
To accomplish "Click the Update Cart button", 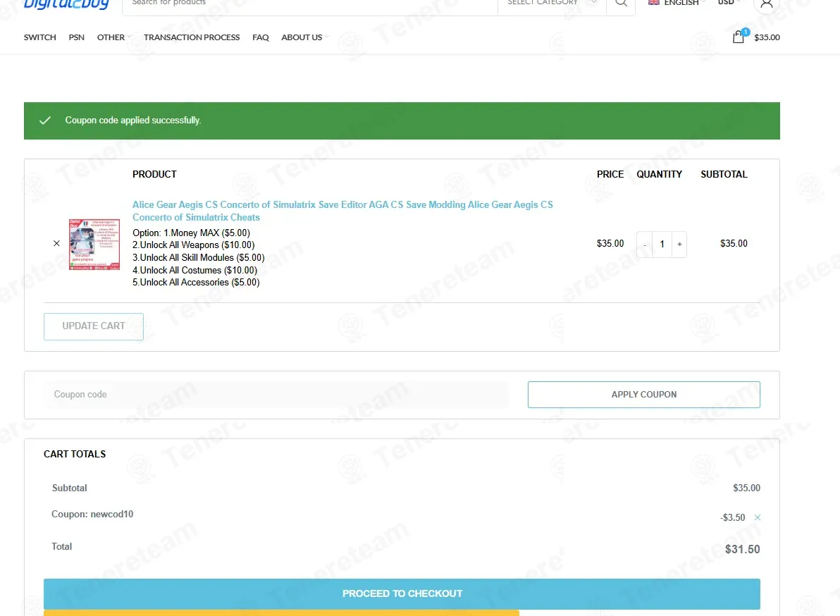I will pyautogui.click(x=94, y=326).
